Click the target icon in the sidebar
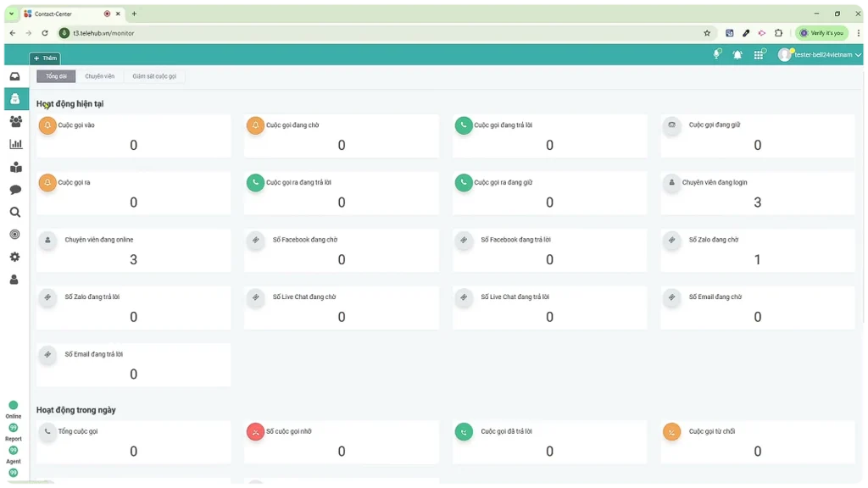 (x=14, y=235)
